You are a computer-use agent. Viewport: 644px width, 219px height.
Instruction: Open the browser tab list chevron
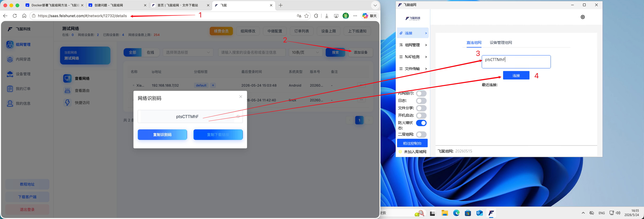tap(375, 5)
